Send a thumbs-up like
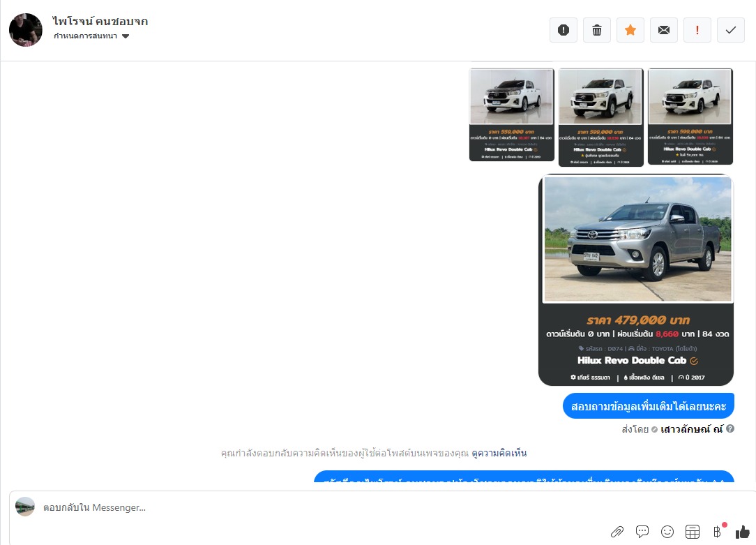The width and height of the screenshot is (756, 545). [743, 532]
